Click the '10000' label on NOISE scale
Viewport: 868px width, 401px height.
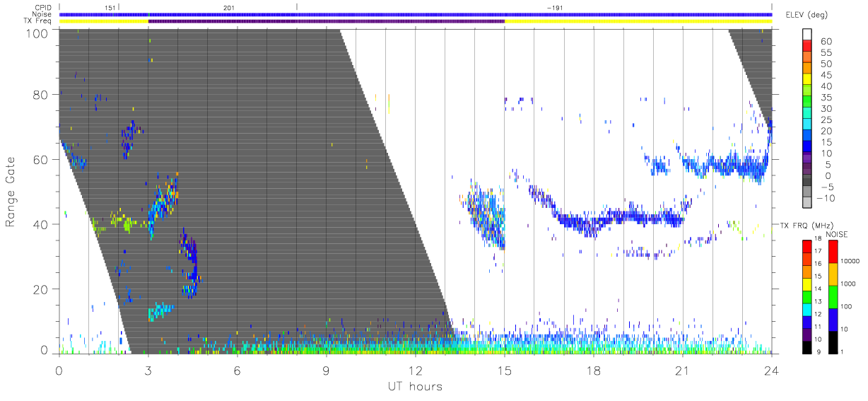click(850, 261)
